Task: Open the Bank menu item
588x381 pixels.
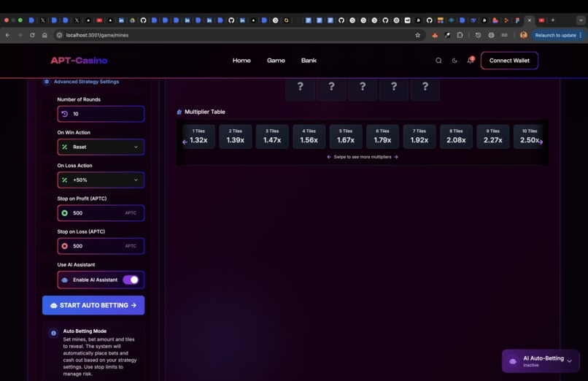Action: point(309,61)
